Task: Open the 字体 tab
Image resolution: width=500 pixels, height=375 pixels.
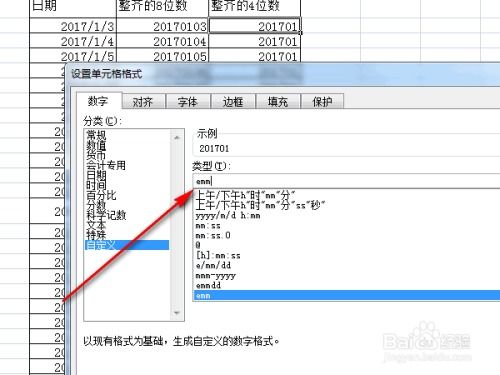Action: [188, 102]
